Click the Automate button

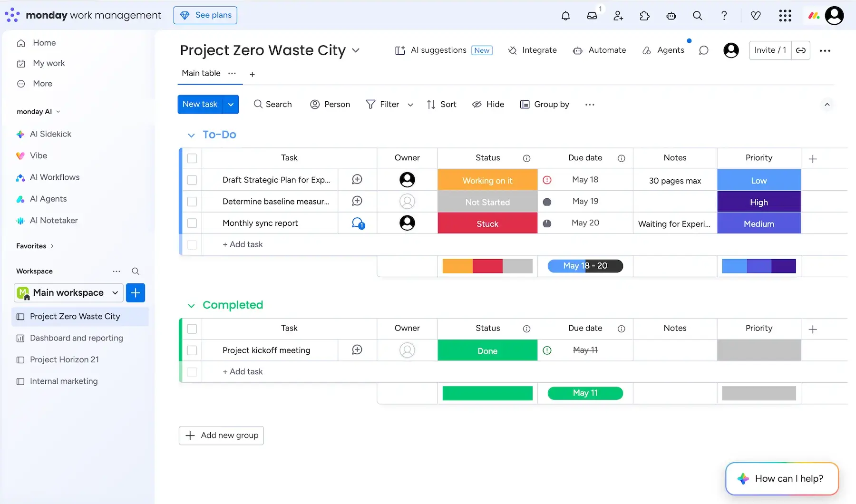599,50
